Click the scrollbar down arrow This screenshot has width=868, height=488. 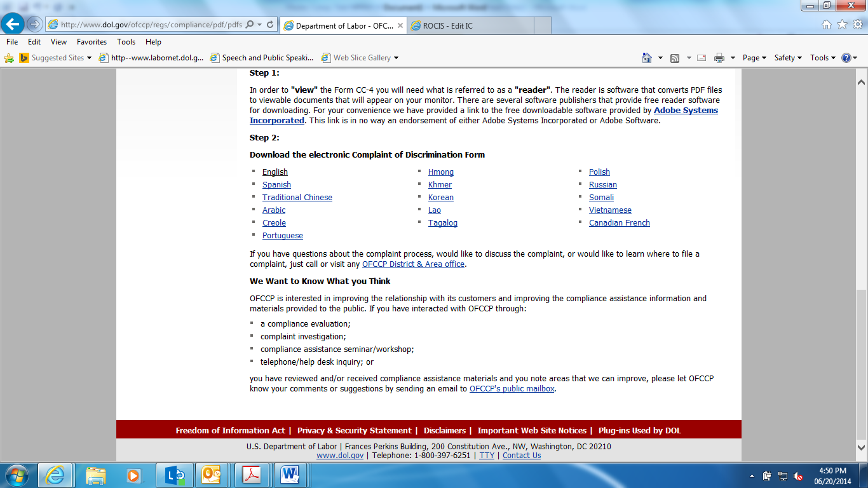click(x=861, y=448)
